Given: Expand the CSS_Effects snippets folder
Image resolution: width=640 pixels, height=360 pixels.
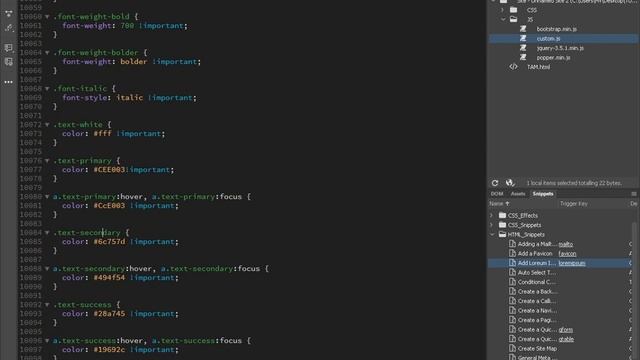Looking at the screenshot, I should point(492,215).
